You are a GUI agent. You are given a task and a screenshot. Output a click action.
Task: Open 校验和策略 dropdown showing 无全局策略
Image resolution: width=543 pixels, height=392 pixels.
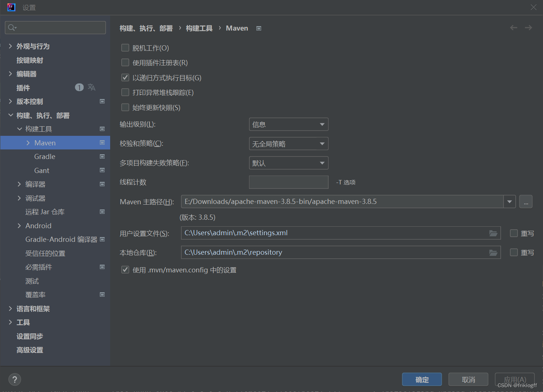pyautogui.click(x=289, y=144)
